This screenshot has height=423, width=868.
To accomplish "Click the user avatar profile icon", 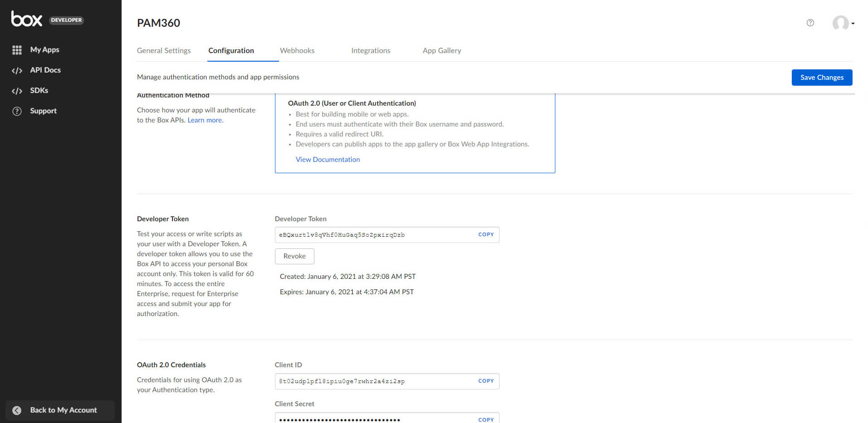I will coord(840,23).
